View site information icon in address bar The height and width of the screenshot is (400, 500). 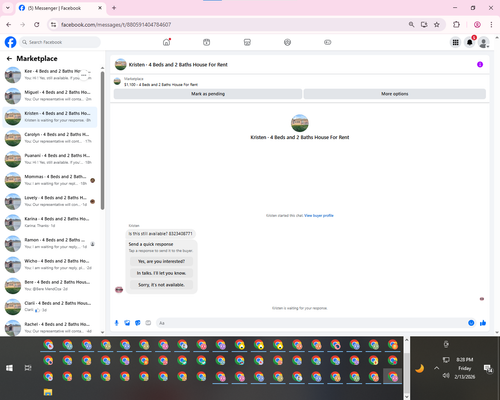(x=53, y=25)
